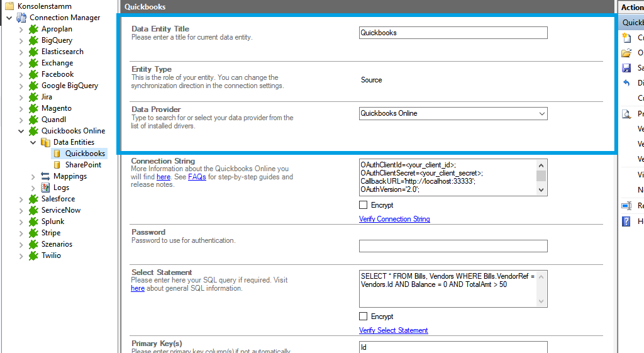Click the Save icon in Actions pane
Image resolution: width=644 pixels, height=353 pixels.
626,68
